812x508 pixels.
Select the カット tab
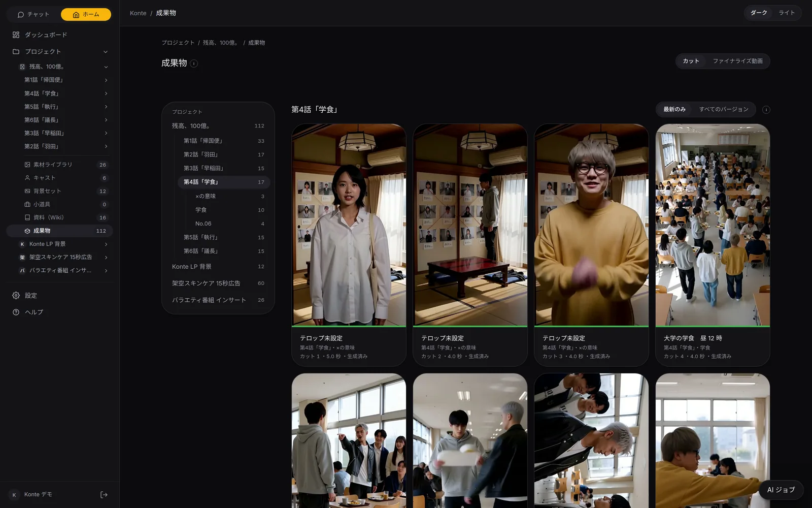point(691,61)
